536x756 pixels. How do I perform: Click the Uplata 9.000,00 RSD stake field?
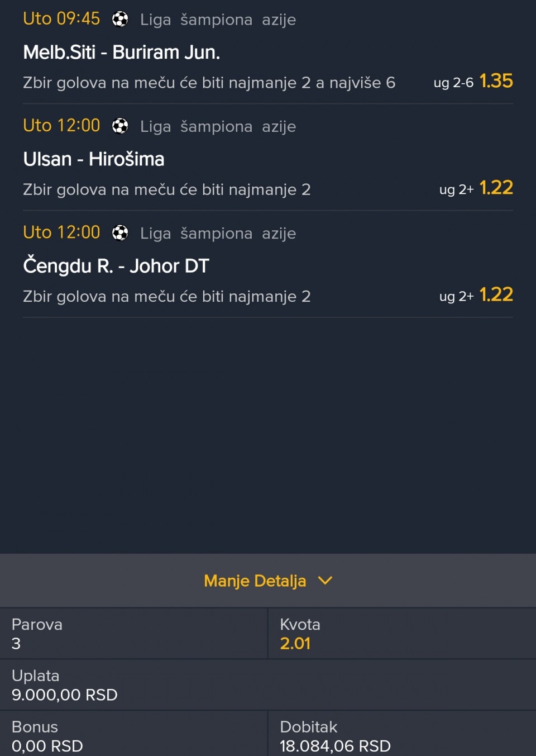pyautogui.click(x=65, y=695)
